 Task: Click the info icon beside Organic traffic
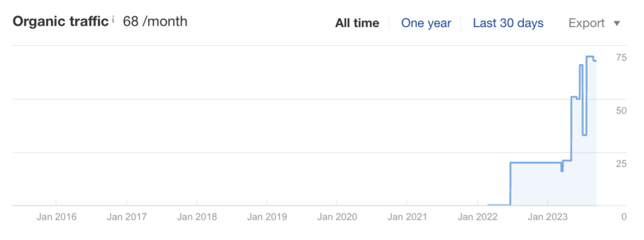[x=113, y=19]
